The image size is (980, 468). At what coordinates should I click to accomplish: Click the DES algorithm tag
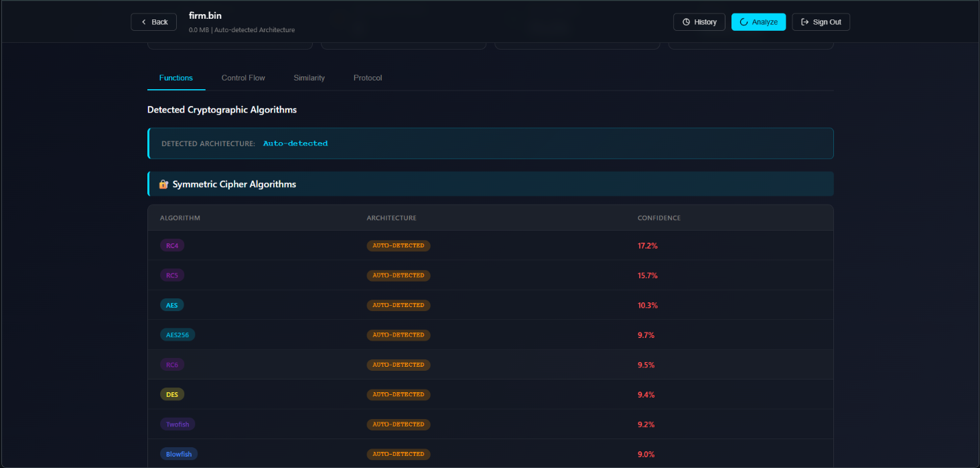pos(172,394)
